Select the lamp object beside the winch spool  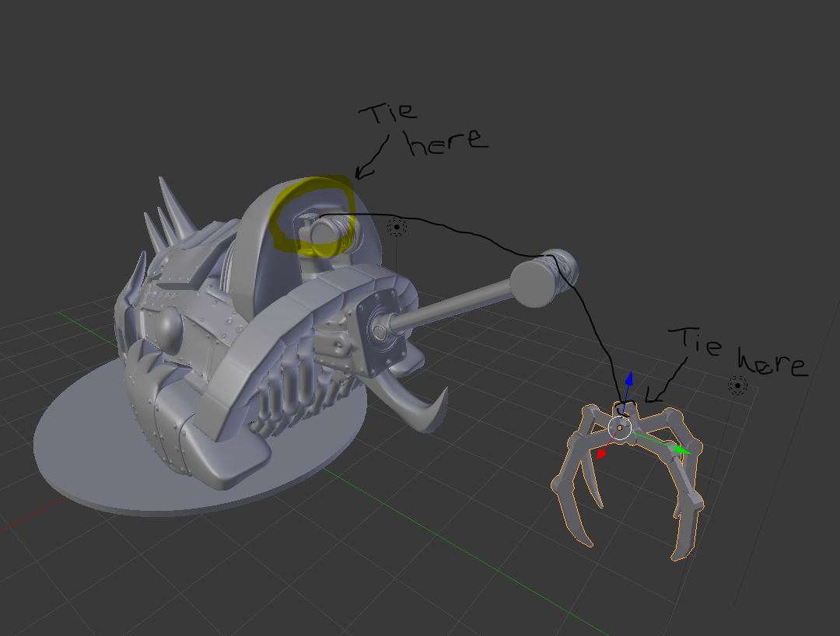[397, 227]
